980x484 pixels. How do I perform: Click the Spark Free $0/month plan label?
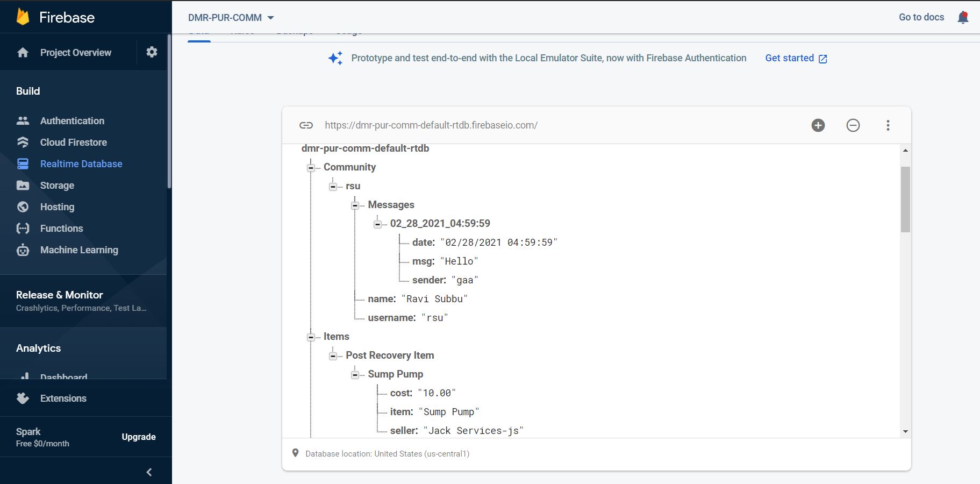tap(42, 437)
